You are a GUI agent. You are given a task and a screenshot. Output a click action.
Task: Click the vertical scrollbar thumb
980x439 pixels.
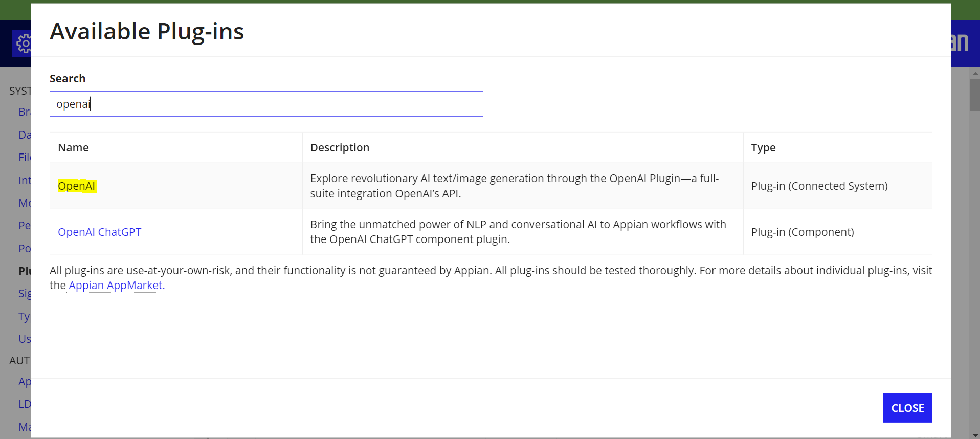(x=975, y=96)
